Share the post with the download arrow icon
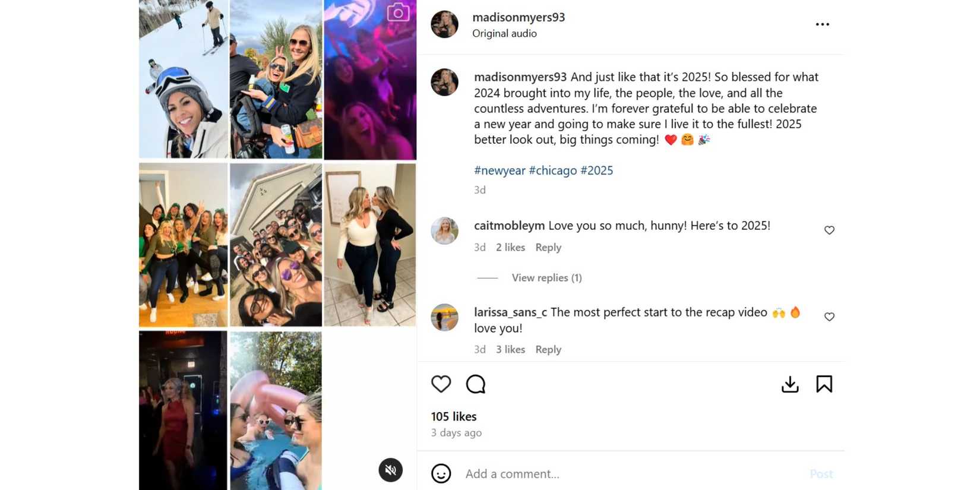 click(x=790, y=384)
